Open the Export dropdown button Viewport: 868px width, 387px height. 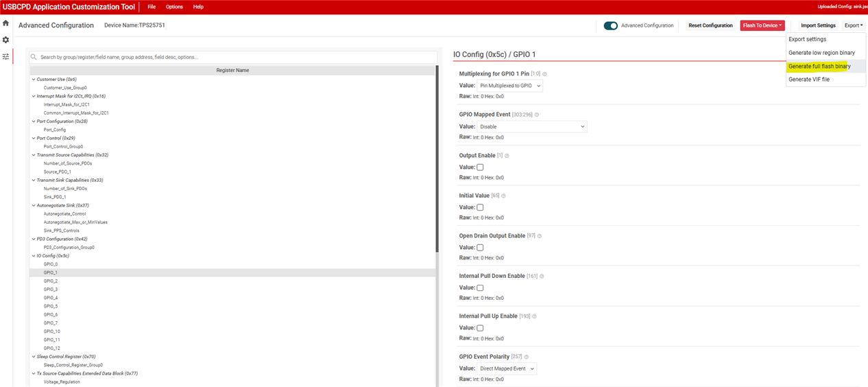[854, 25]
